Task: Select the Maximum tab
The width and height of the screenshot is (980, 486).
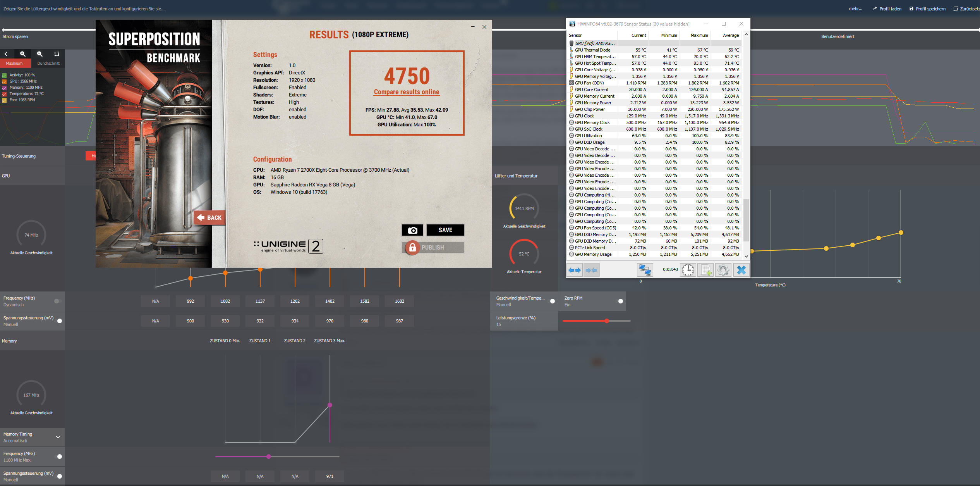Action: [14, 63]
